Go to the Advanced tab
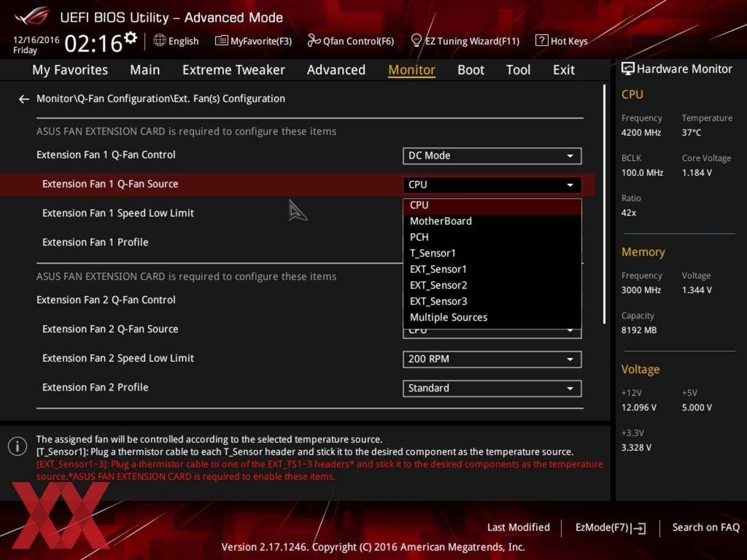Viewport: 747px width, 560px height. [x=336, y=70]
